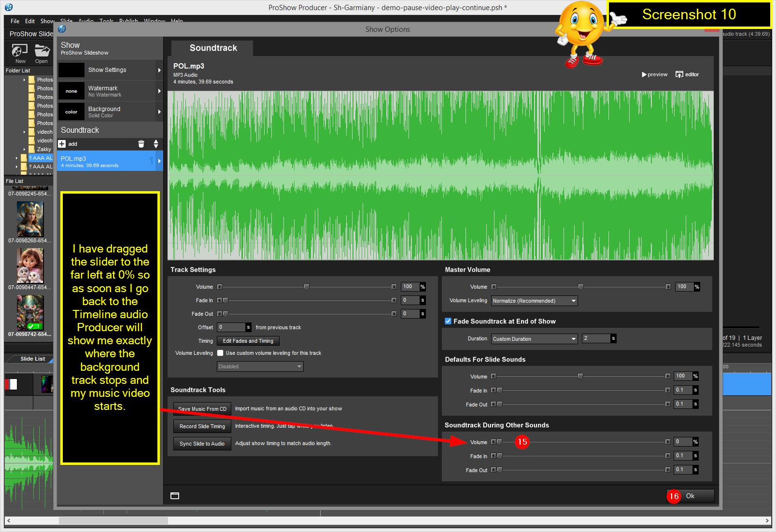Open the audio editor icon
Image resolution: width=776 pixels, height=532 pixels.
pyautogui.click(x=679, y=74)
